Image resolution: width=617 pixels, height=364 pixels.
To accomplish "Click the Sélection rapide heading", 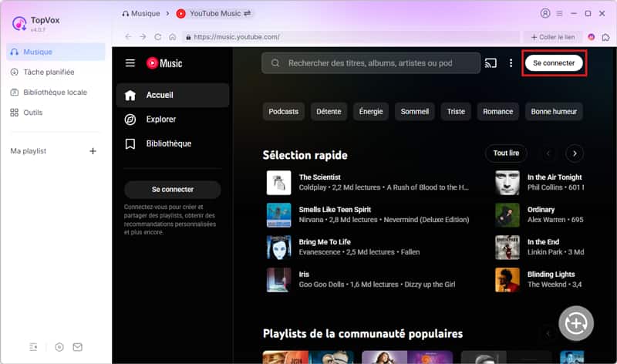I will (x=305, y=156).
